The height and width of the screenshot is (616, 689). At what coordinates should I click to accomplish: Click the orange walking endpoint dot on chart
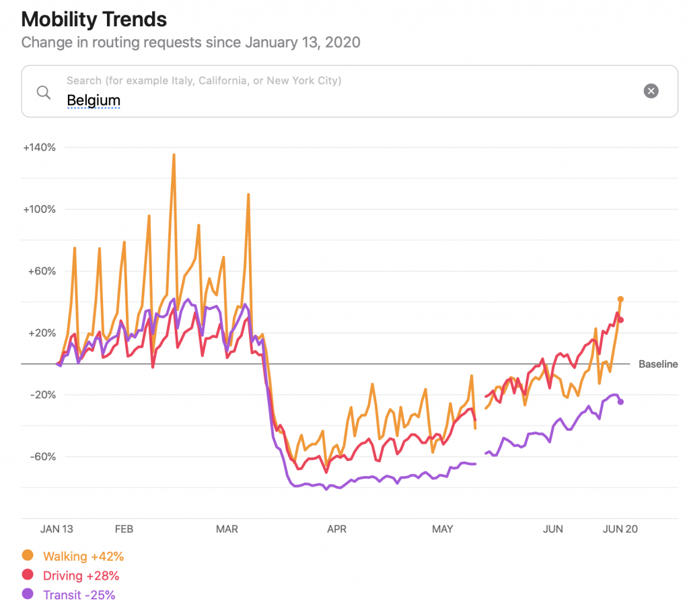point(620,299)
